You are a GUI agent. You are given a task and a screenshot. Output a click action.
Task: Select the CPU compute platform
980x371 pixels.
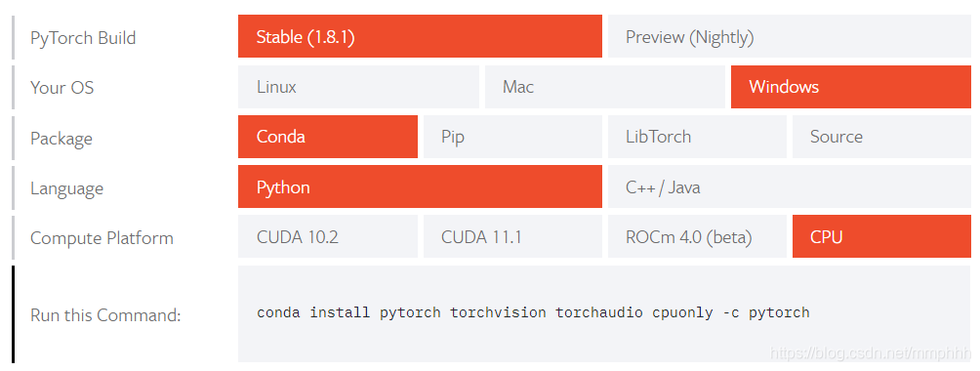[x=881, y=236]
